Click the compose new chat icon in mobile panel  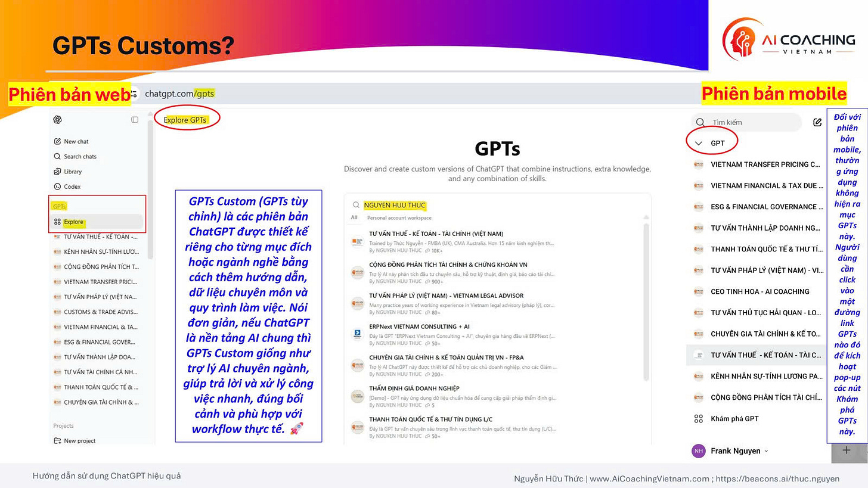coord(817,122)
